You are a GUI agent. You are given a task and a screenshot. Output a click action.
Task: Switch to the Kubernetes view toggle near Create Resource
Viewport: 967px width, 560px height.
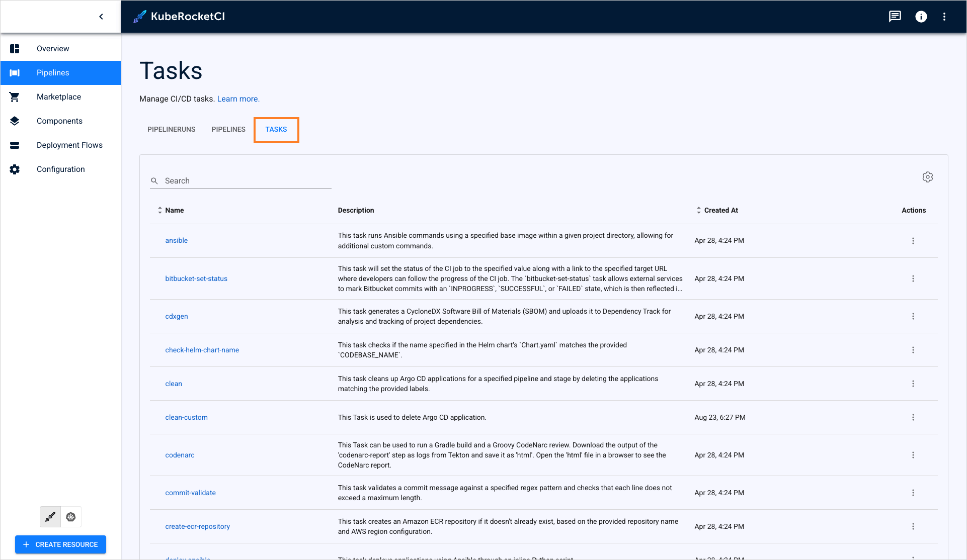click(71, 516)
